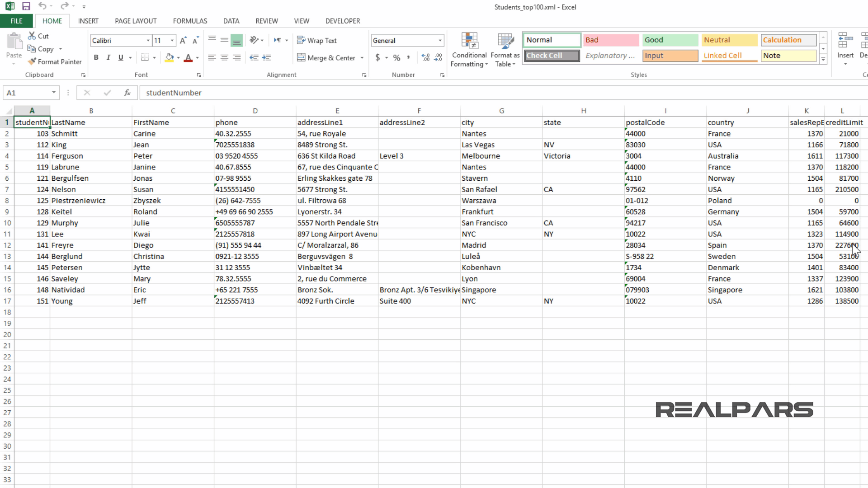Screen dimensions: 868x488
Task: Apply the Bad cell style
Action: (x=610, y=40)
